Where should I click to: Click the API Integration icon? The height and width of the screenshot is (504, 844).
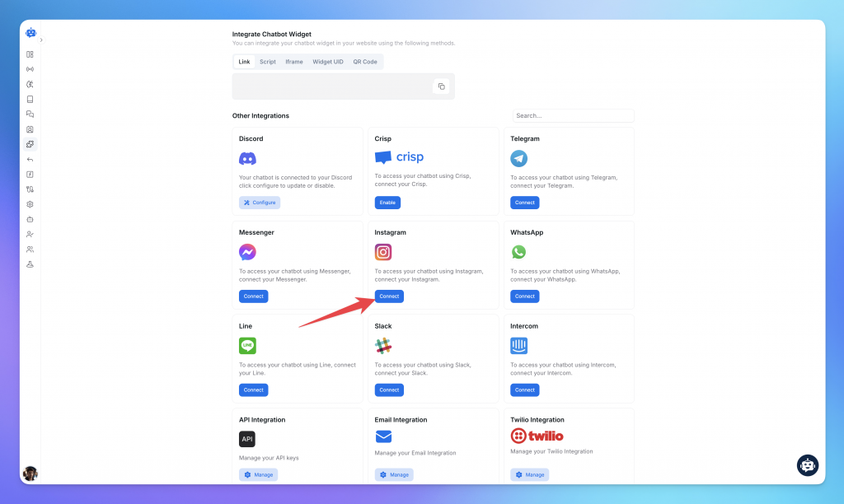[x=247, y=439]
